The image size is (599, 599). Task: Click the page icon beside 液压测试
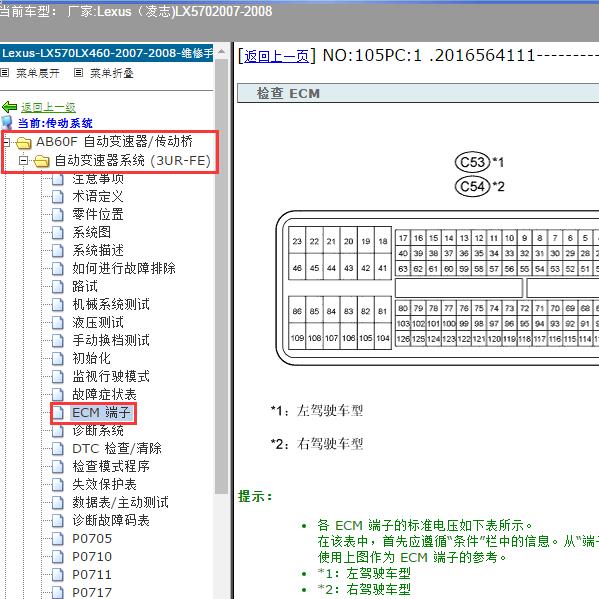[x=58, y=322]
